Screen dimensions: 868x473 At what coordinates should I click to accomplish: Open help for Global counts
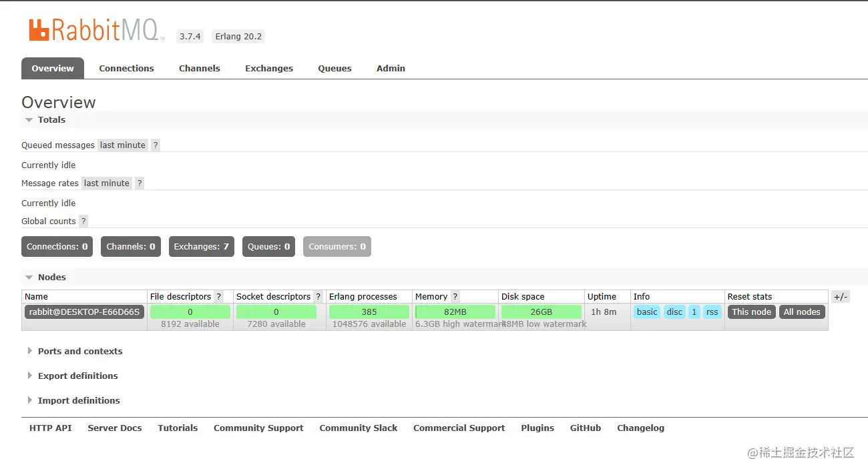point(83,221)
